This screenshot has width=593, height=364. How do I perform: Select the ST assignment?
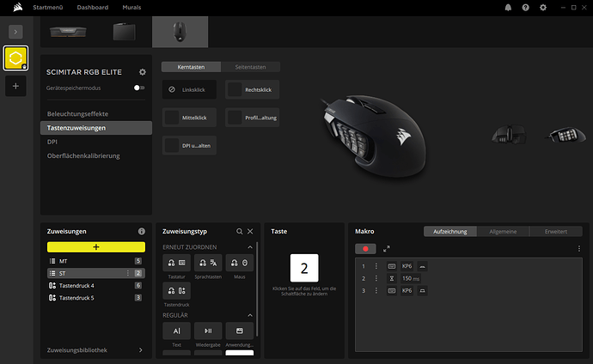pos(96,273)
